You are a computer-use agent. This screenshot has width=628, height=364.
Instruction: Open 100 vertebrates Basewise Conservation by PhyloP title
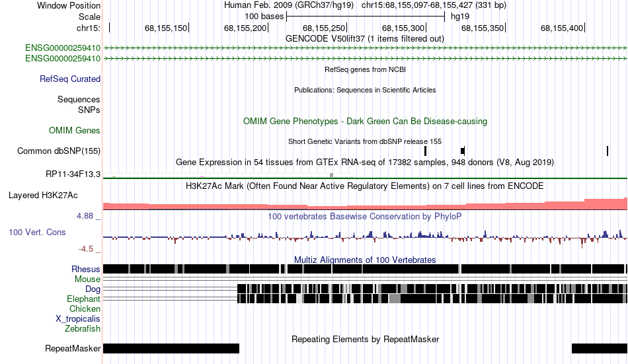tap(365, 216)
